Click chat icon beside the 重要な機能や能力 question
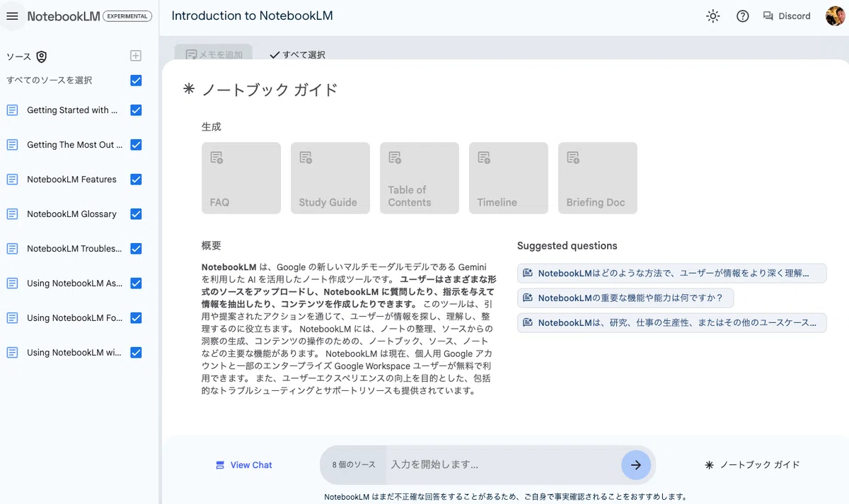849x504 pixels. [528, 298]
